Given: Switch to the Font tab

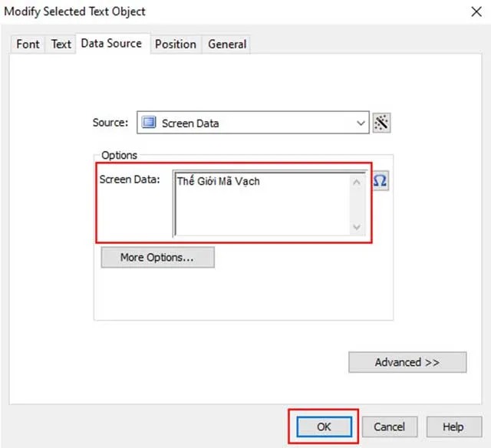Looking at the screenshot, I should pyautogui.click(x=28, y=44).
